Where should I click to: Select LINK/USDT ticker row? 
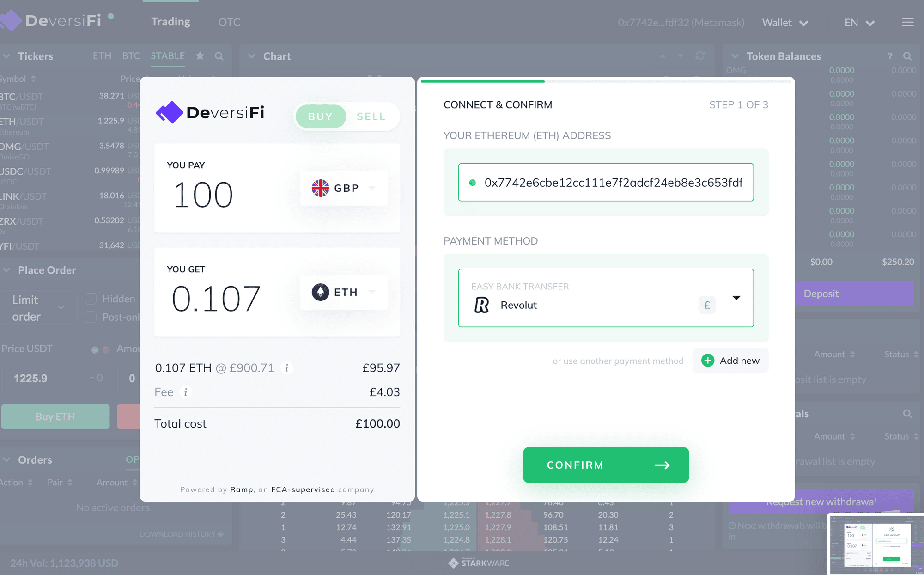[x=70, y=201]
